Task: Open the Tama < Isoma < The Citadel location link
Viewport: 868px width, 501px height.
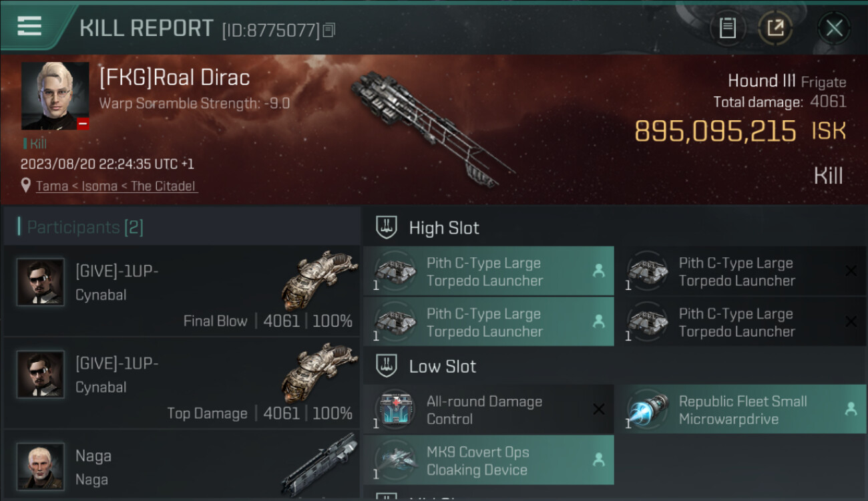Action: [117, 186]
